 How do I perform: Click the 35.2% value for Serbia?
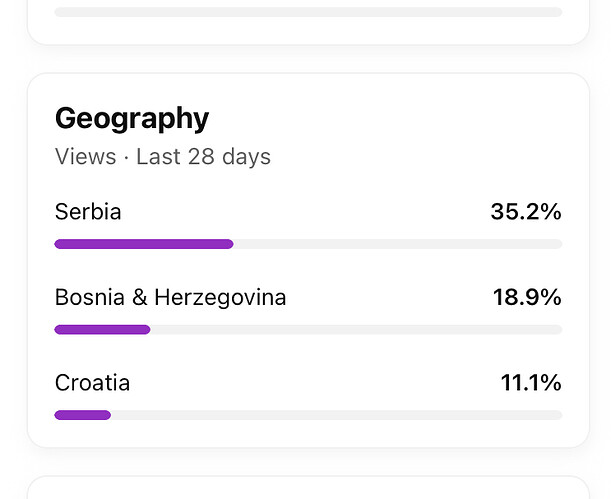click(x=526, y=212)
